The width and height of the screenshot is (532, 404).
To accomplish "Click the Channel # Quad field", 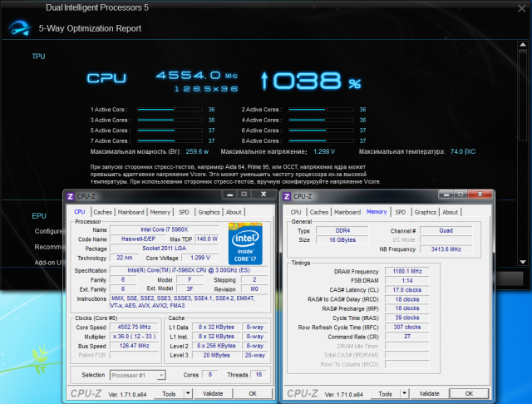I will coord(446,230).
